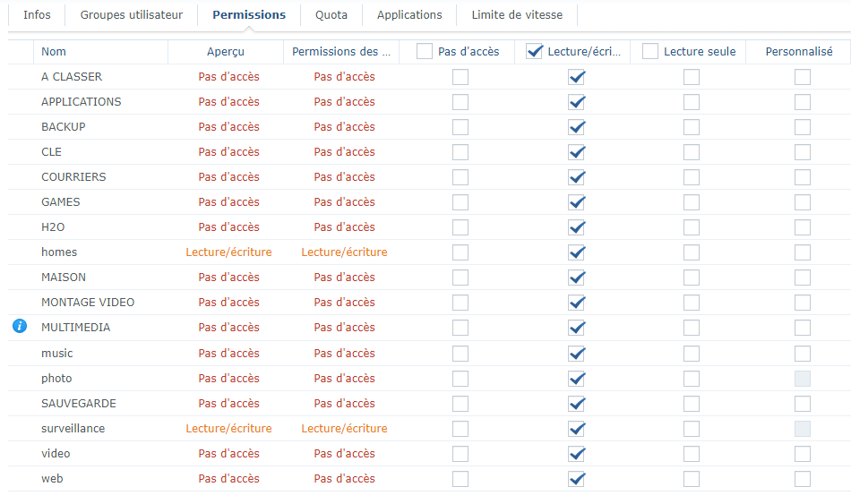Sort by the Nom column header
851x504 pixels.
click(x=54, y=52)
